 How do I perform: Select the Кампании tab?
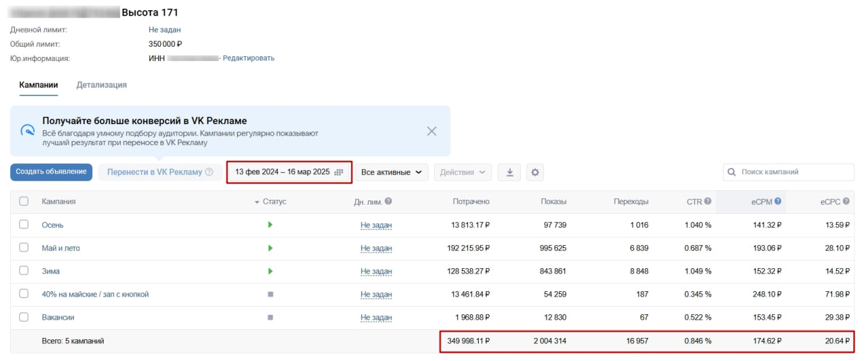click(39, 85)
